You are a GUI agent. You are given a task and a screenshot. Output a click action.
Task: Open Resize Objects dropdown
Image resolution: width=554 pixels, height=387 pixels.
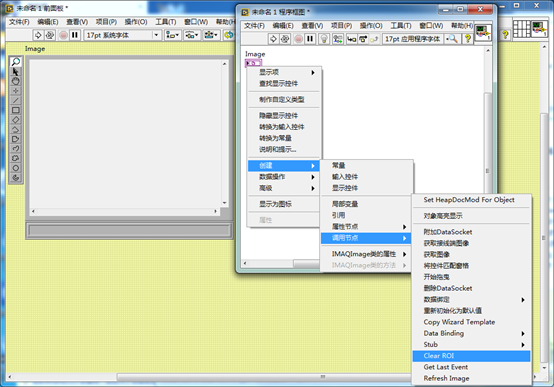(211, 35)
